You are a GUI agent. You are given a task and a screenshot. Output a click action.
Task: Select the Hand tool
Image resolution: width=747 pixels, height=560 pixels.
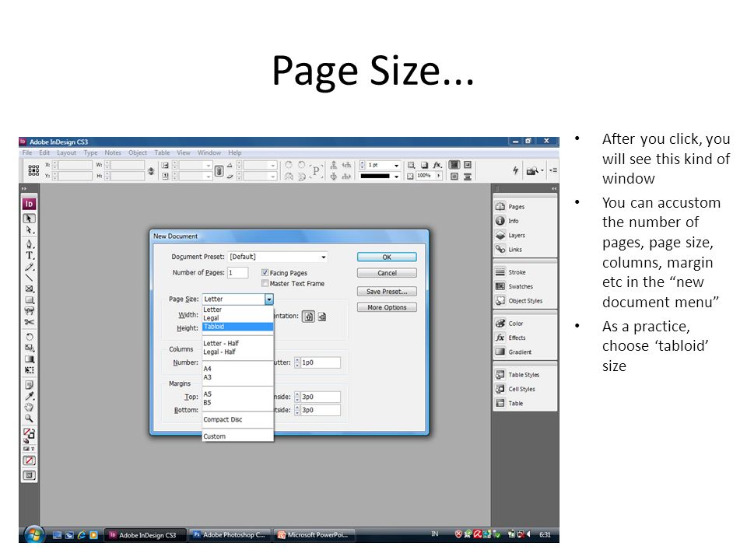pos(29,407)
